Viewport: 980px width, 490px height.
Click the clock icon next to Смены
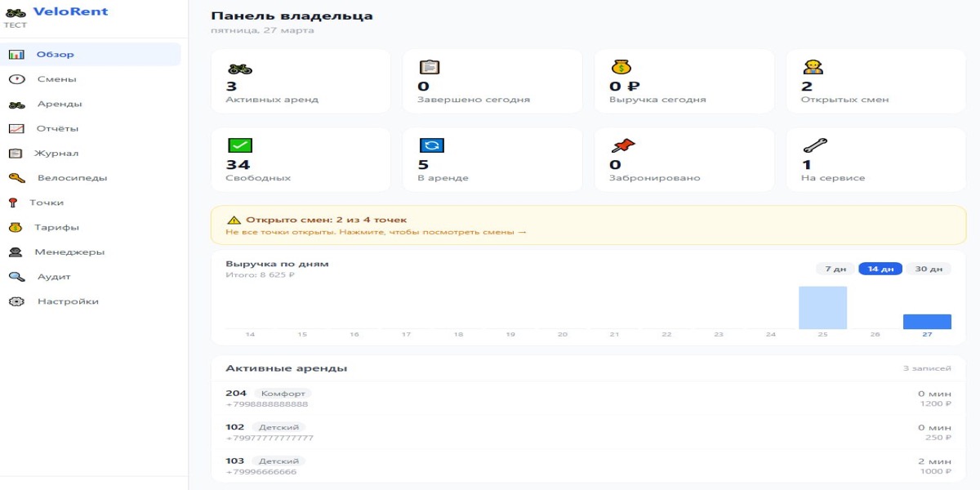pos(16,79)
